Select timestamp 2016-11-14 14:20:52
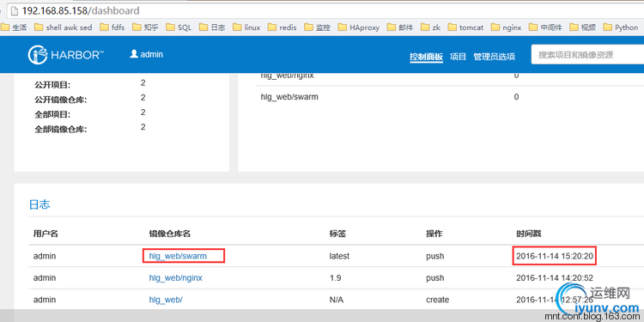 [x=555, y=278]
